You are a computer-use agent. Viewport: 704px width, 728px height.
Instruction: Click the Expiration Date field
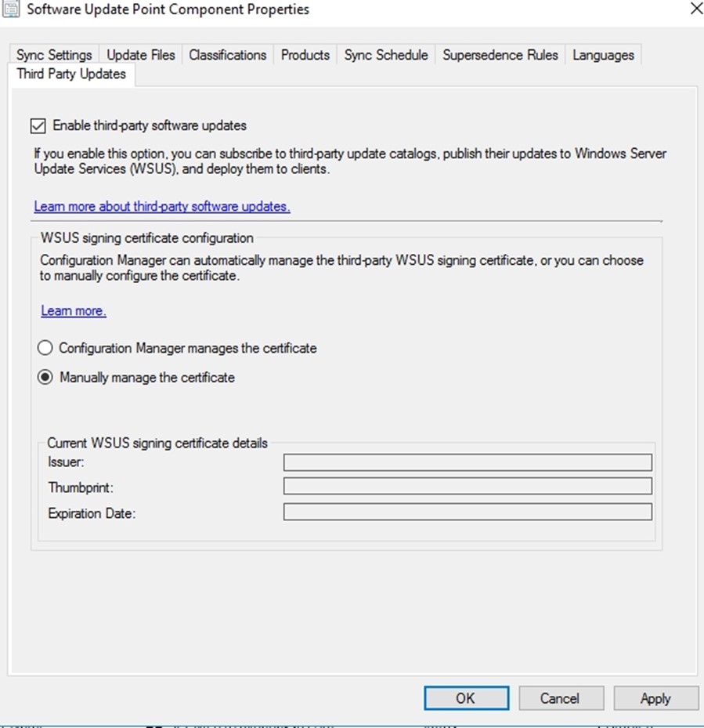(468, 512)
